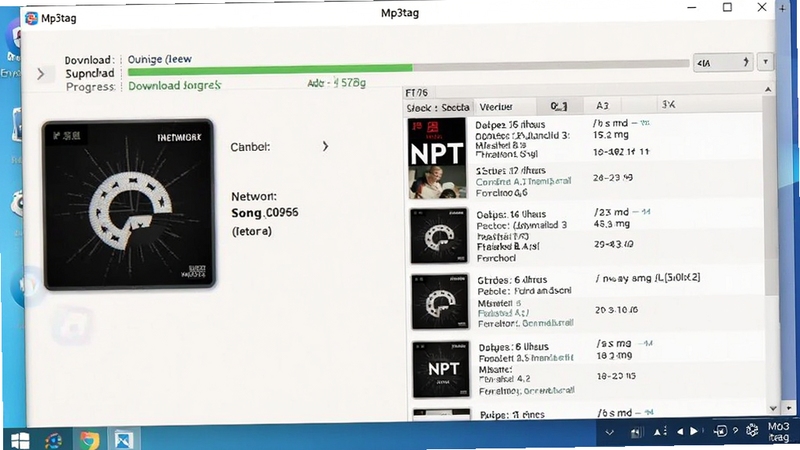Click the gear settings icon in tray

click(x=752, y=431)
